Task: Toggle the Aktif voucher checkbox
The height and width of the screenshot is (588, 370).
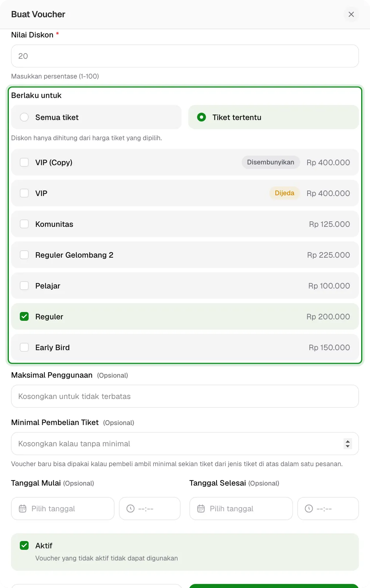Action: tap(24, 545)
